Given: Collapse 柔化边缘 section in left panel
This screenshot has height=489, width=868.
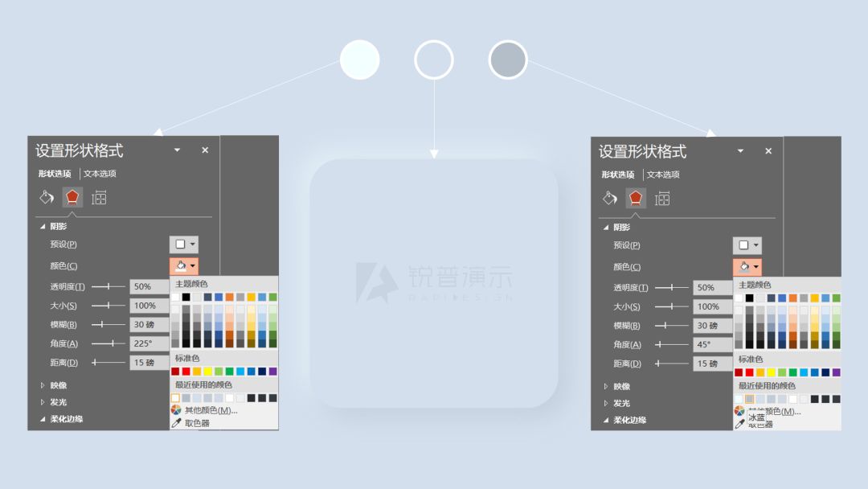Looking at the screenshot, I should [43, 419].
